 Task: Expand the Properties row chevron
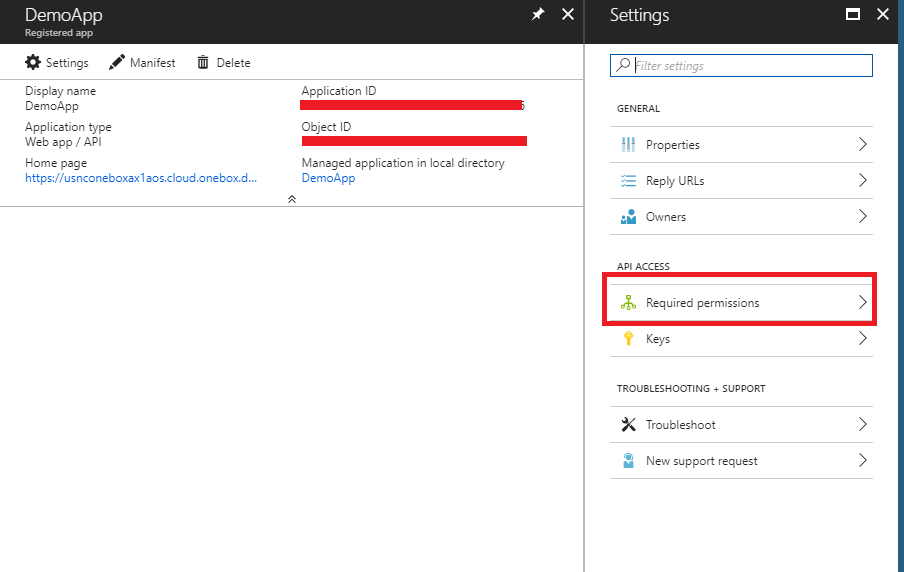862,145
